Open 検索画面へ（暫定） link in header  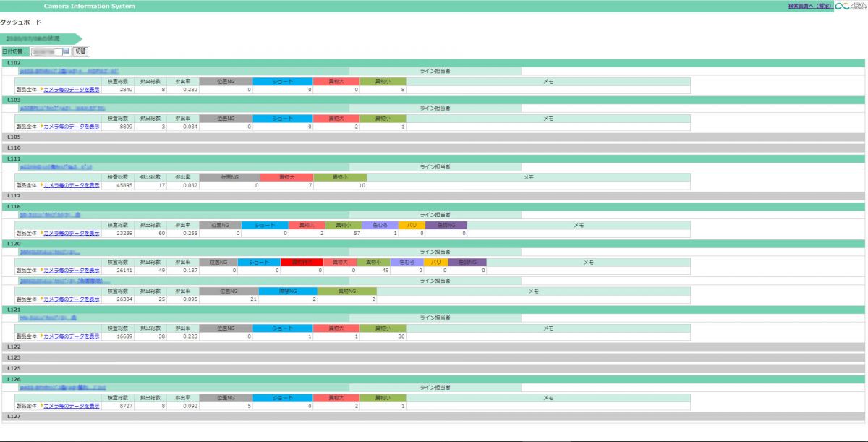click(x=810, y=6)
